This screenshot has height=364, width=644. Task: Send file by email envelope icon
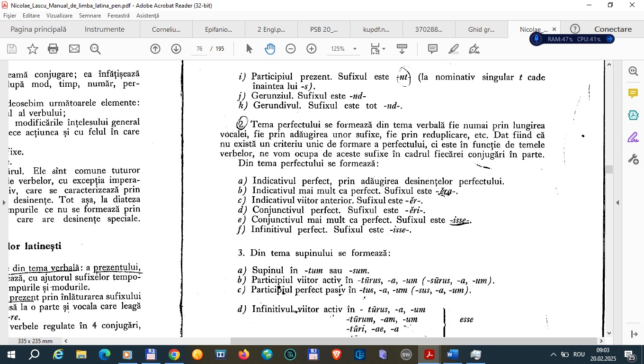pos(74,49)
